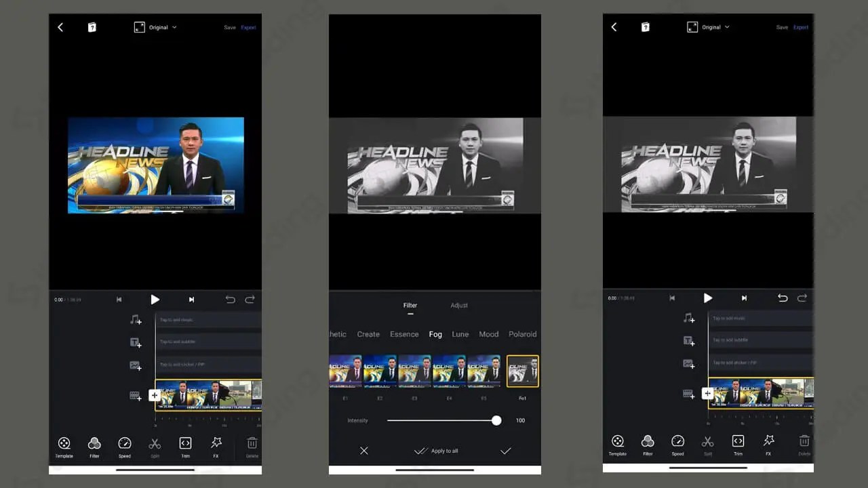This screenshot has width=868, height=488.
Task: Select the Create filter category
Action: coord(368,334)
